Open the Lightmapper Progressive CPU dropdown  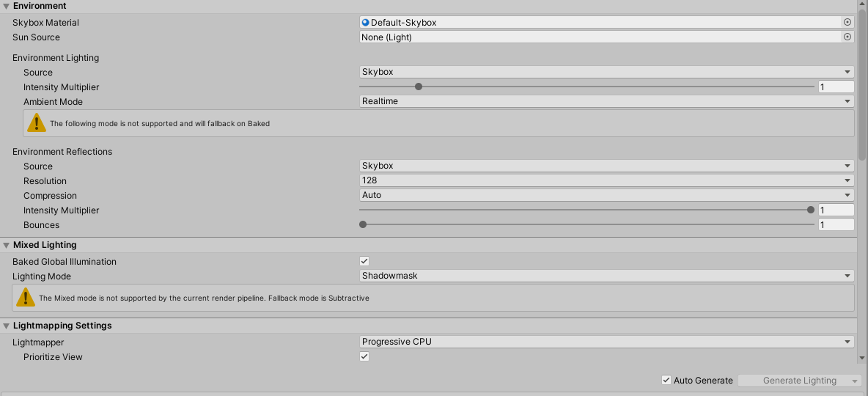pos(606,341)
